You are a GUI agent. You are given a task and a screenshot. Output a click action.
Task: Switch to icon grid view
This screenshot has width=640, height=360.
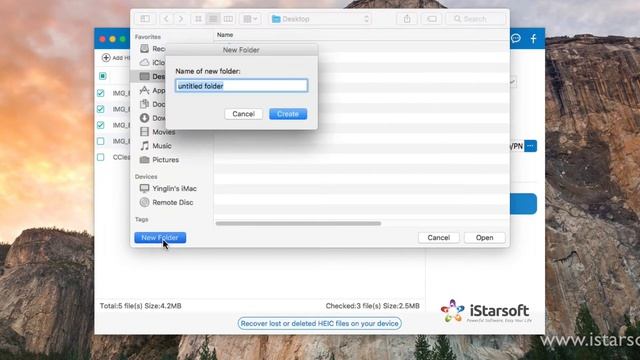click(x=198, y=19)
